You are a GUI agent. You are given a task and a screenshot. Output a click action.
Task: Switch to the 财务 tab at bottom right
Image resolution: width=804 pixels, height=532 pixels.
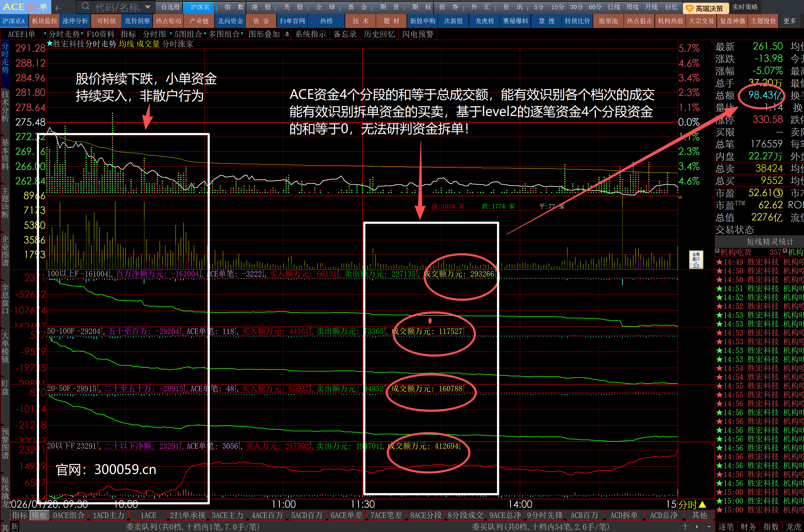point(748,527)
